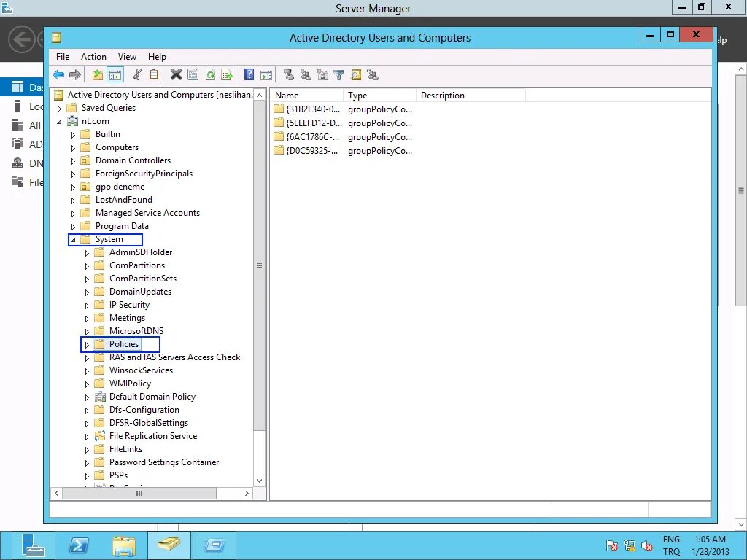The image size is (747, 560).
Task: Click the Paste clipboard icon
Action: click(154, 75)
